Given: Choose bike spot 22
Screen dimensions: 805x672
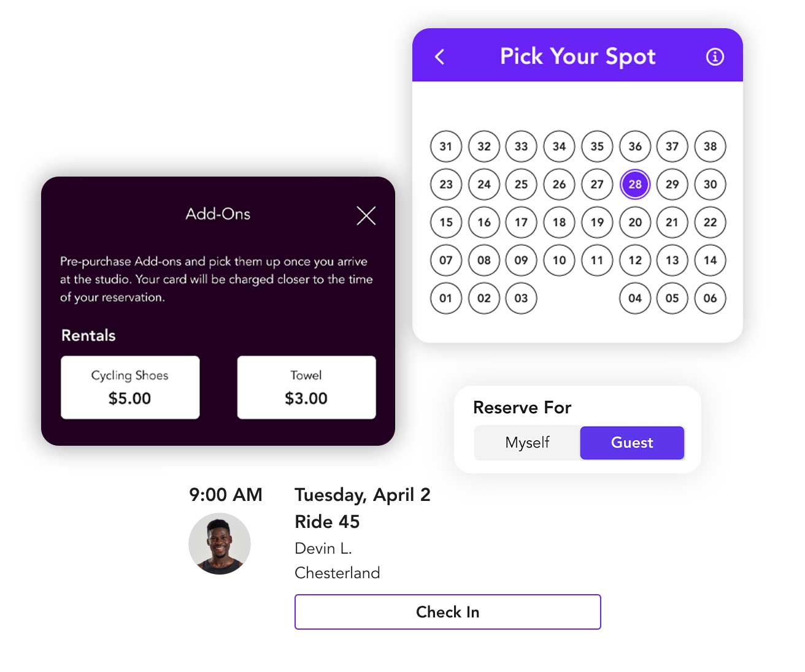Looking at the screenshot, I should click(x=710, y=223).
